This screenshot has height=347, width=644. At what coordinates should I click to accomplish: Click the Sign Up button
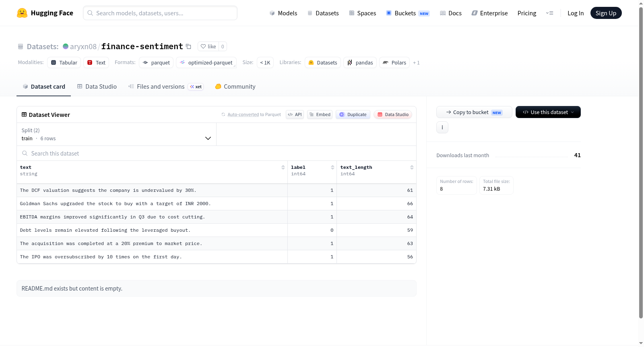point(606,13)
